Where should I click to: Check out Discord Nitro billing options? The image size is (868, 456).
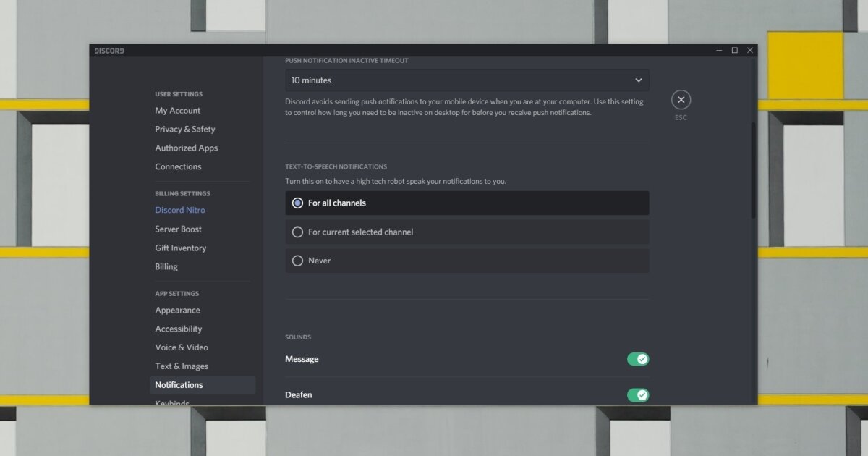tap(179, 210)
